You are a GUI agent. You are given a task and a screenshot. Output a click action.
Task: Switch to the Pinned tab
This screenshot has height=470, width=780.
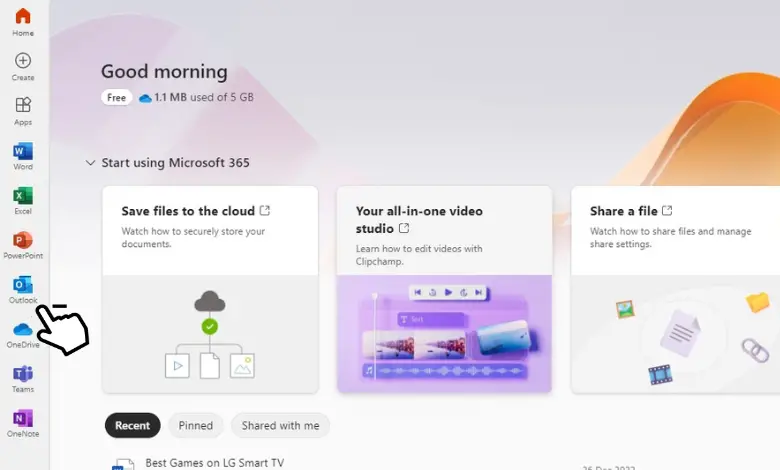pyautogui.click(x=195, y=425)
